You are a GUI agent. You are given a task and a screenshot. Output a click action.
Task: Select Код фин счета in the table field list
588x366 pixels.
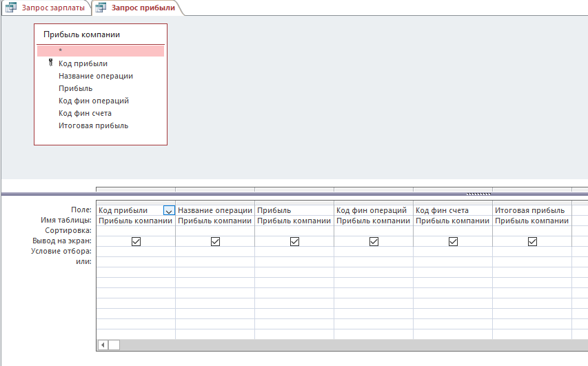[85, 113]
